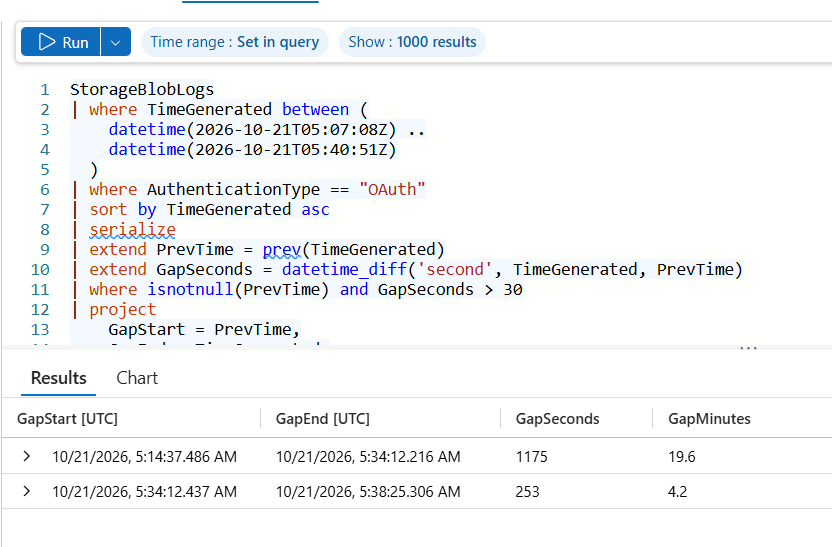This screenshot has height=547, width=832.
Task: Select the GapMinutes value 19.6
Action: coord(681,456)
